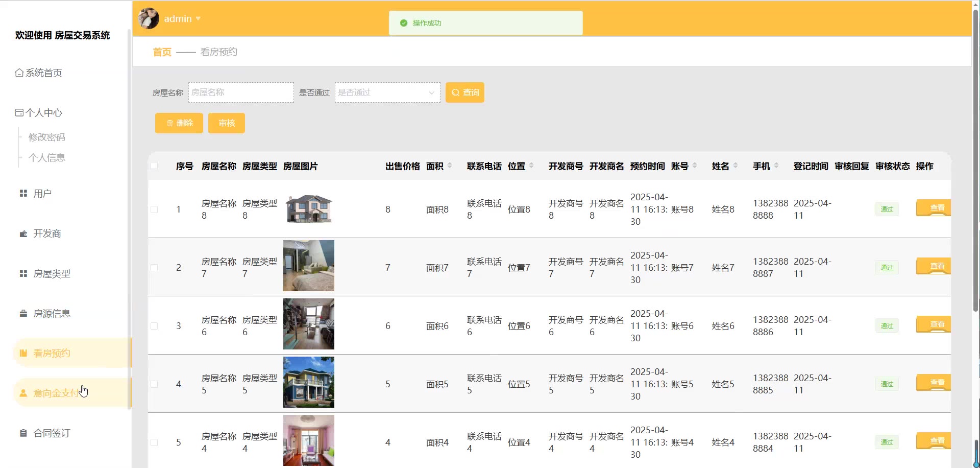The width and height of the screenshot is (980, 468).
Task: Sort by the 面积 column arrows
Action: tap(450, 166)
